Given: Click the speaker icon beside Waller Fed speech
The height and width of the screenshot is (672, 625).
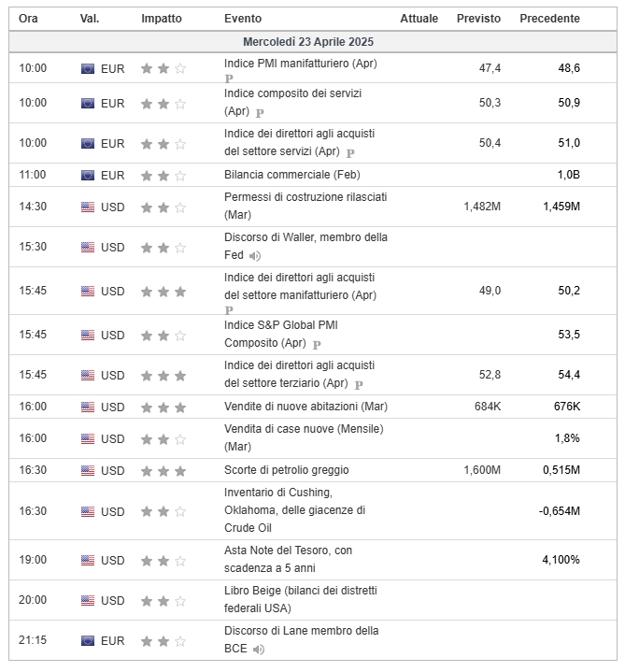Looking at the screenshot, I should (255, 256).
